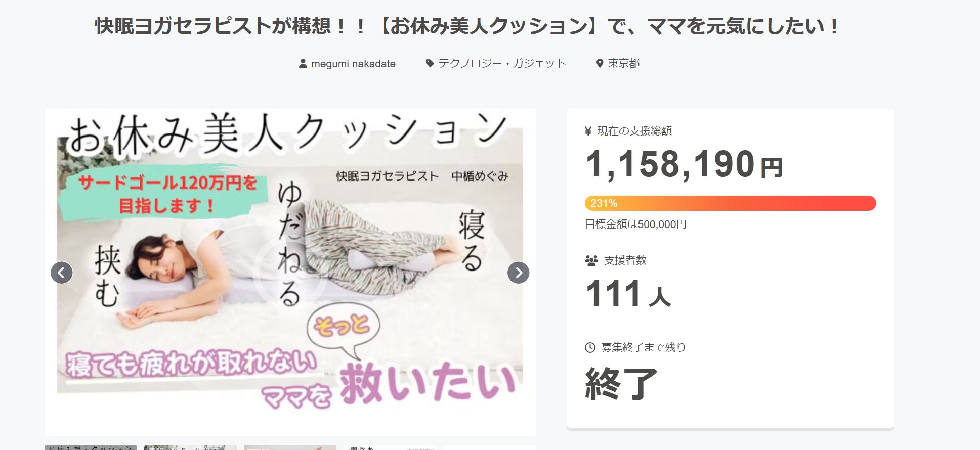This screenshot has height=450, width=980.
Task: Click the person icon beside megumi nakadate
Action: (303, 64)
